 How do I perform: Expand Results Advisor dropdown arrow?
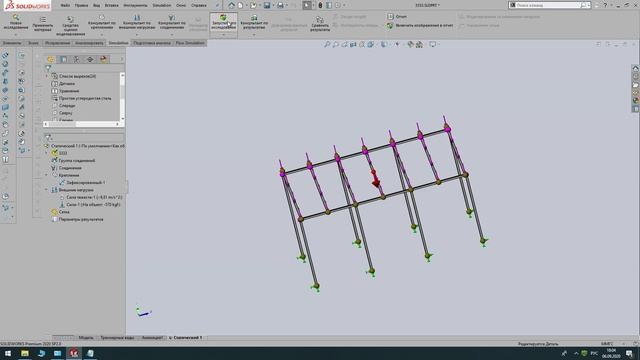[x=254, y=35]
